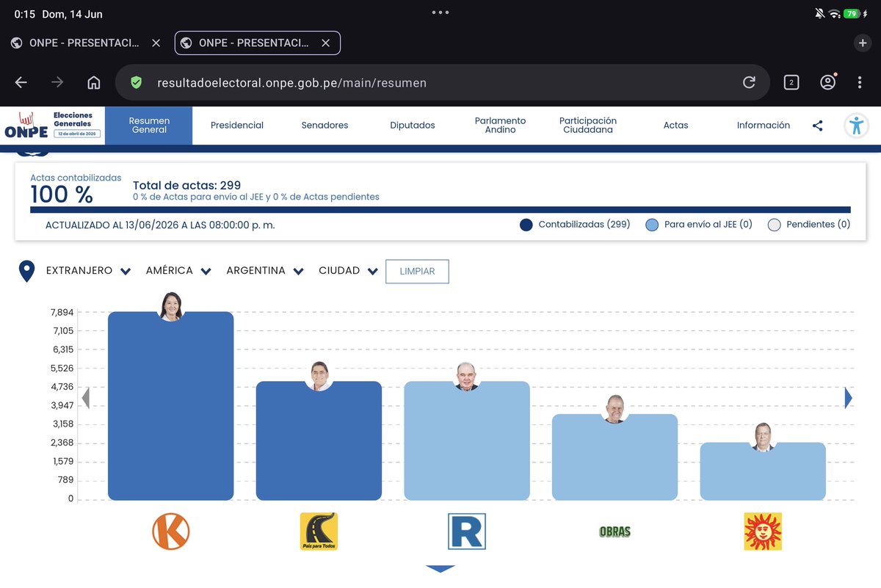Screen dimensions: 881x588
Task: Open the Información tab
Action: pos(764,126)
